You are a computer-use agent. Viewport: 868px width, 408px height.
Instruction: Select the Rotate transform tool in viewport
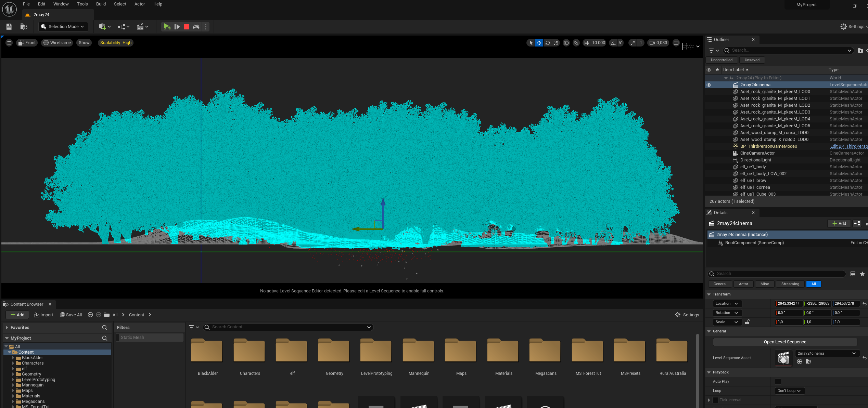548,43
